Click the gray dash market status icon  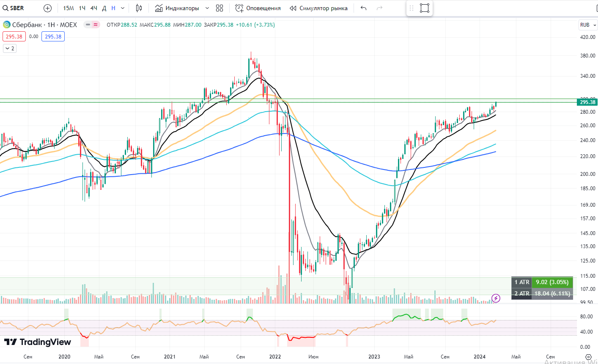(x=88, y=25)
